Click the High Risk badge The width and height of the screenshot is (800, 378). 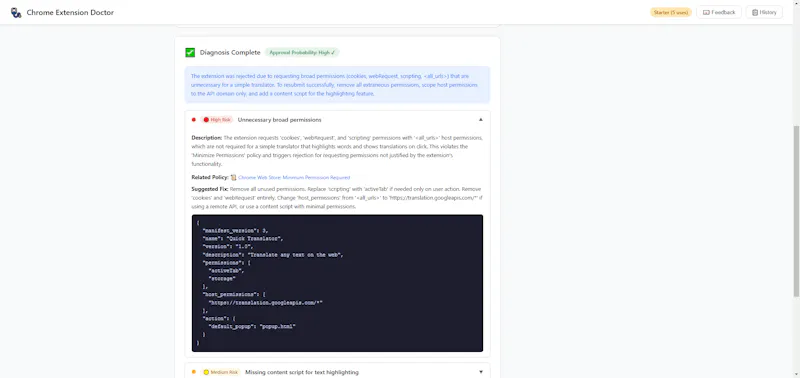(x=217, y=120)
